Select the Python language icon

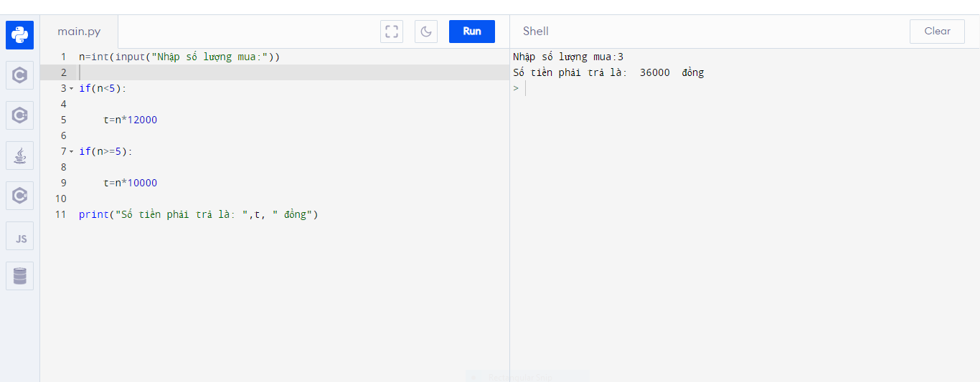(19, 35)
